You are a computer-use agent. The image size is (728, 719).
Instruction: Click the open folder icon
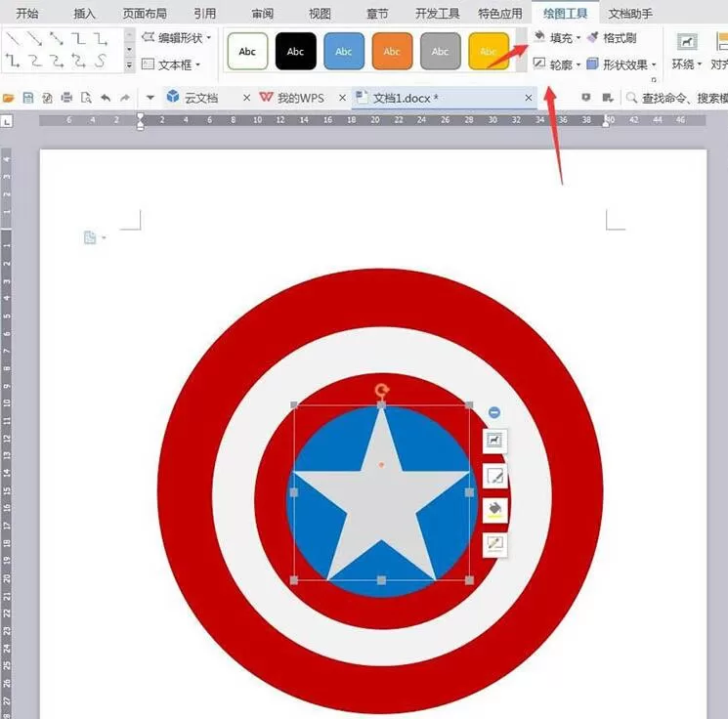tap(9, 98)
